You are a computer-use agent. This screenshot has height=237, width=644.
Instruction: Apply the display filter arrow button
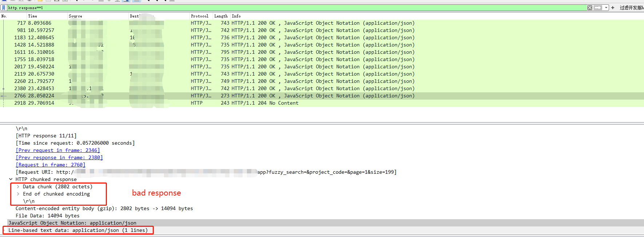click(598, 8)
